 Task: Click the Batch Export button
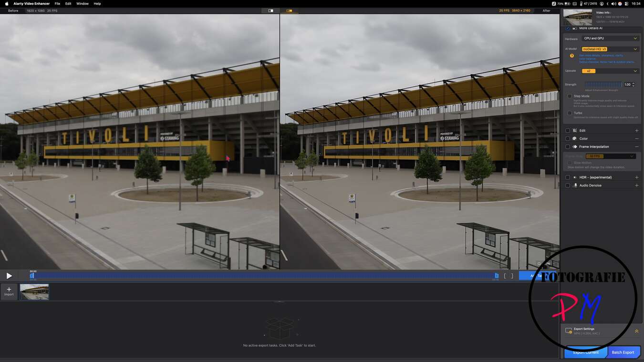623,352
